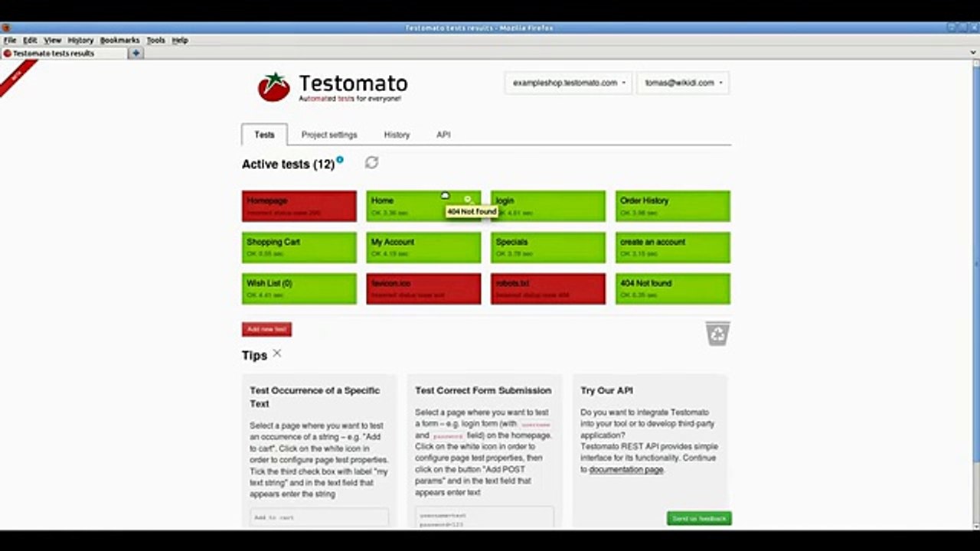Open the Tools menu
The width and height of the screenshot is (980, 551).
tap(156, 41)
